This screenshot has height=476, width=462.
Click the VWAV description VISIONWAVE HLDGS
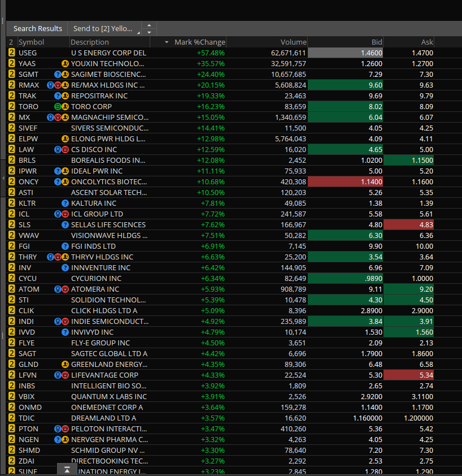[109, 236]
